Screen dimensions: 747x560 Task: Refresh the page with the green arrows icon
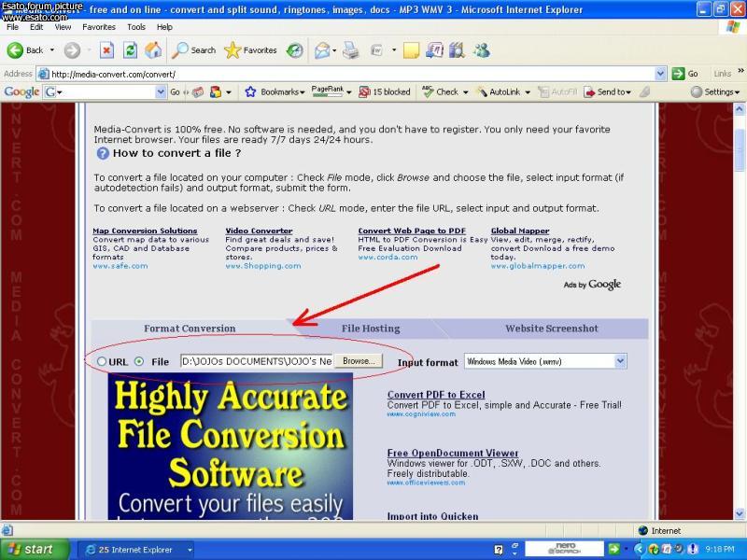pos(130,50)
